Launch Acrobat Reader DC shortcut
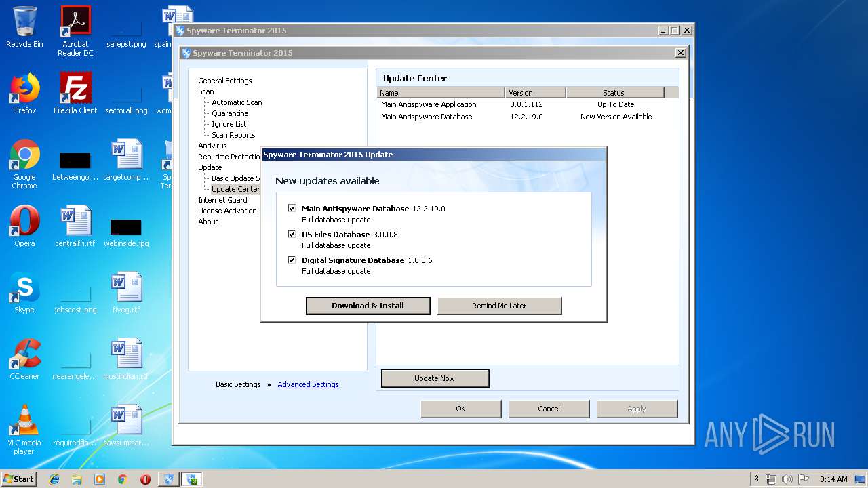Image resolution: width=868 pixels, height=488 pixels. point(75,31)
